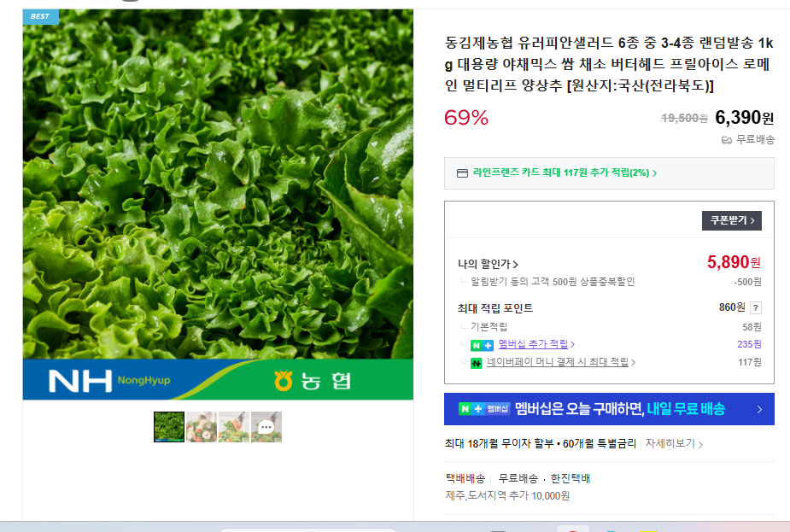
Task: Click the N+ membership badge next to 멤버십 추가 적립
Action: pyautogui.click(x=482, y=345)
